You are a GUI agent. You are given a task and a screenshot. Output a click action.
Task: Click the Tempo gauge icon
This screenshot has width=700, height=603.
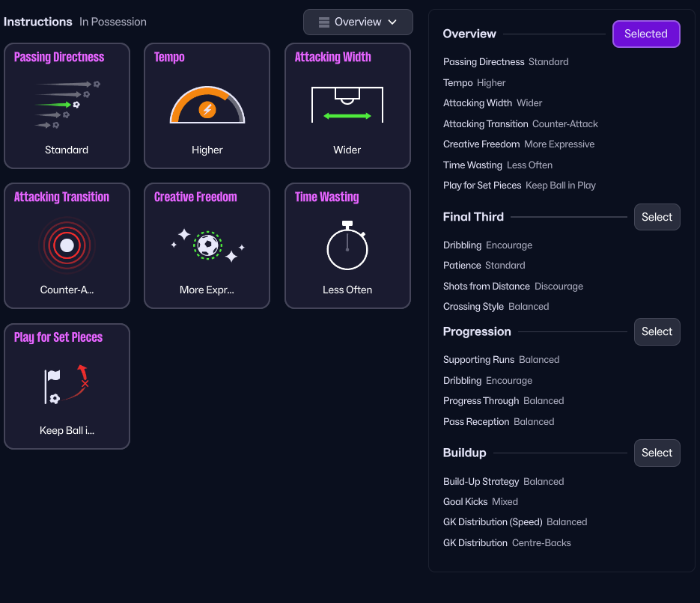pos(207,105)
